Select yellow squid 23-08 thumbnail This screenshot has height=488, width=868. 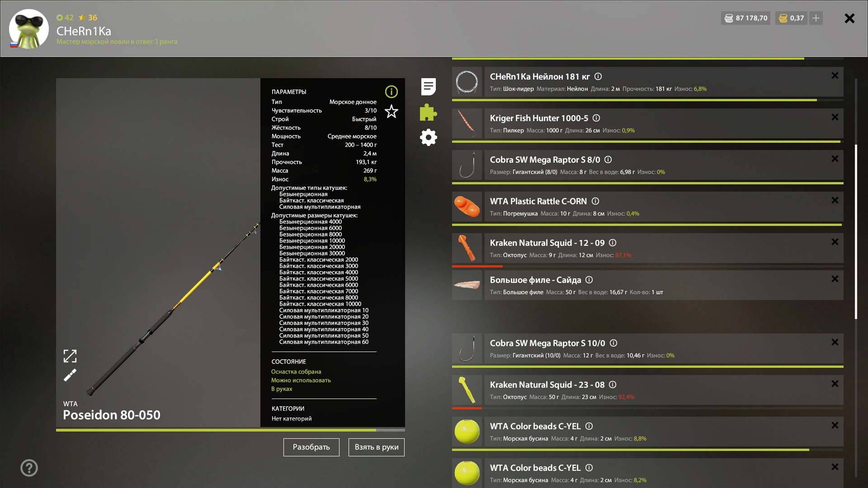[467, 390]
